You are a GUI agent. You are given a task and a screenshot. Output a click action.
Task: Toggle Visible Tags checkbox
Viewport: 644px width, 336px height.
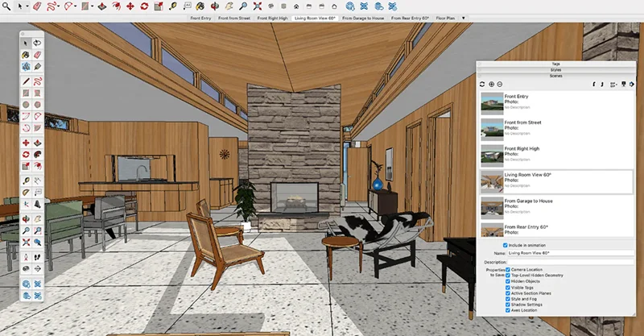pos(508,288)
